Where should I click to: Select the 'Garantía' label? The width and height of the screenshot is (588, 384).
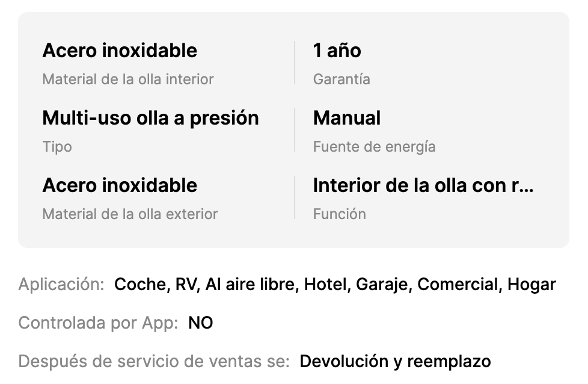click(341, 79)
